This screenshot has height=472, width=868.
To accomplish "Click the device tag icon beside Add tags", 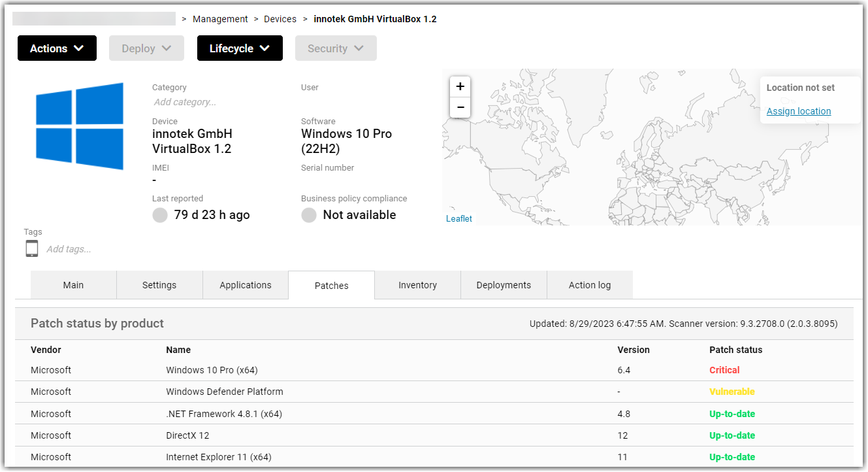I will (32, 248).
